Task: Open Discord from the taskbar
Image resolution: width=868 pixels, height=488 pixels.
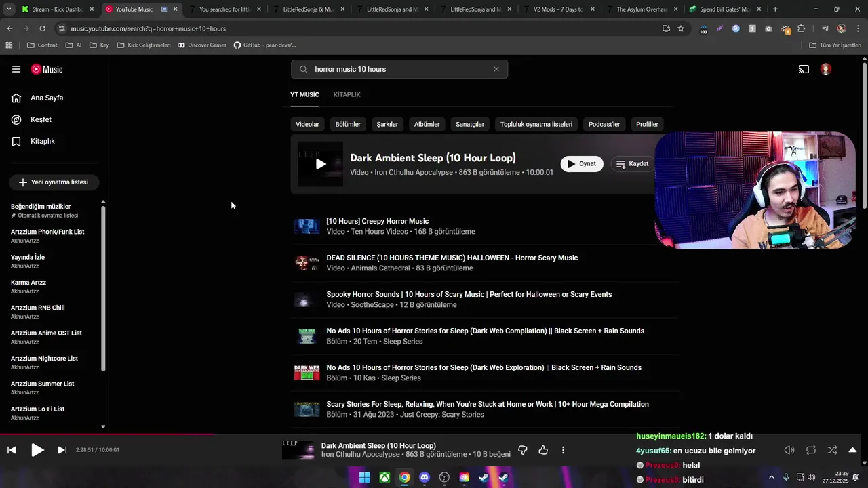Action: tap(425, 477)
